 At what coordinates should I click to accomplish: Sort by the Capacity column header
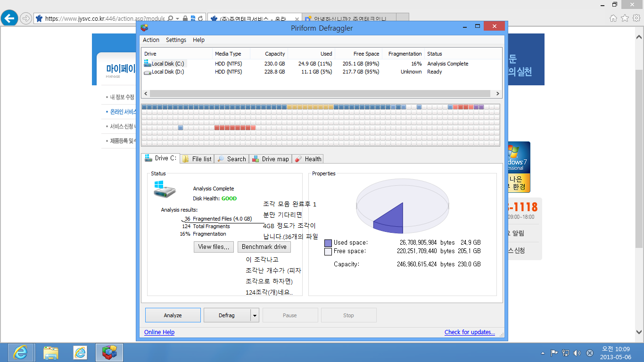(269, 54)
